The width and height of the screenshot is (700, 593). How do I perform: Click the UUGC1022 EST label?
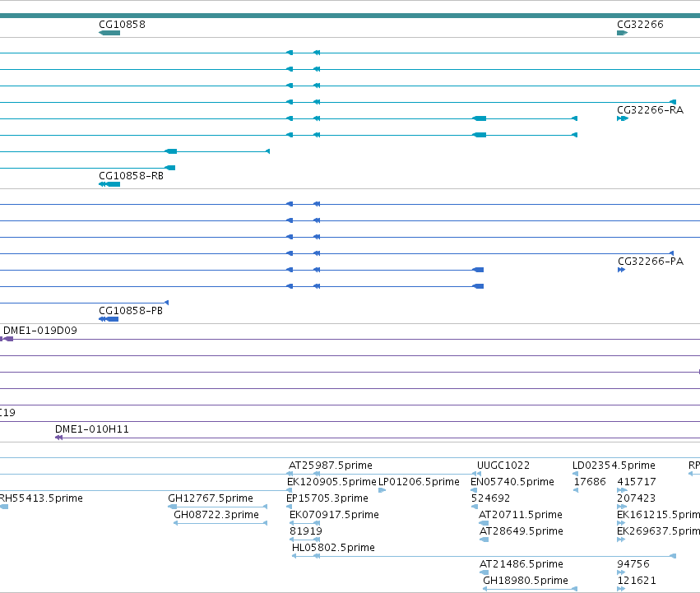coord(503,466)
